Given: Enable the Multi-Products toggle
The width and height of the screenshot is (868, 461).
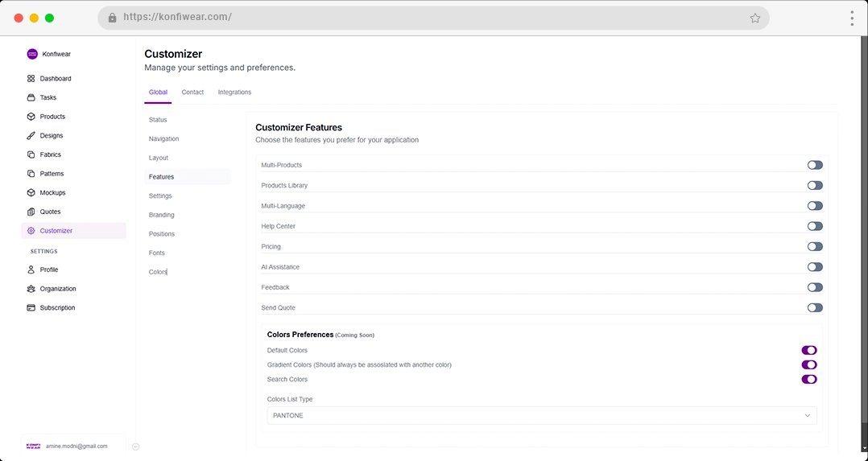Looking at the screenshot, I should coord(815,165).
